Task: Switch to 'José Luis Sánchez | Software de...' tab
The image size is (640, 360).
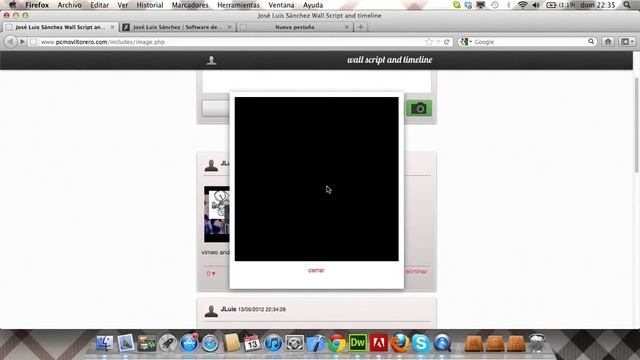Action: pos(178,27)
